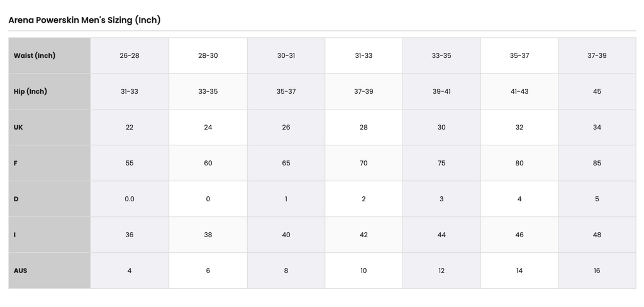Select UK size 28 cell

(x=364, y=127)
